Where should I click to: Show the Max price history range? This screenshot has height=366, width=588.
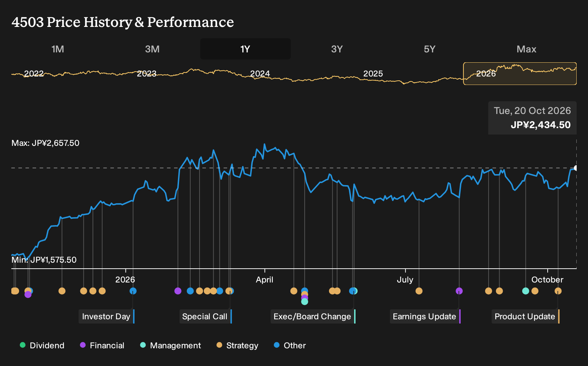click(x=526, y=49)
